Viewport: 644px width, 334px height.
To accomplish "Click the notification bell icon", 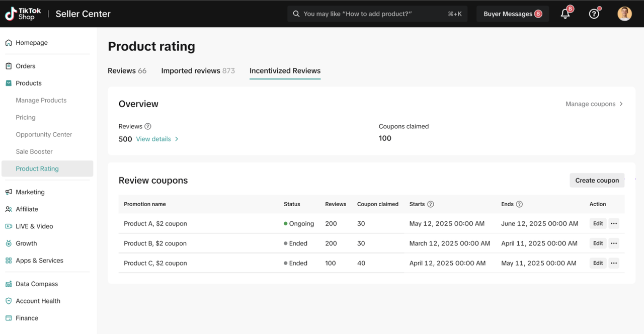I will pos(565,14).
